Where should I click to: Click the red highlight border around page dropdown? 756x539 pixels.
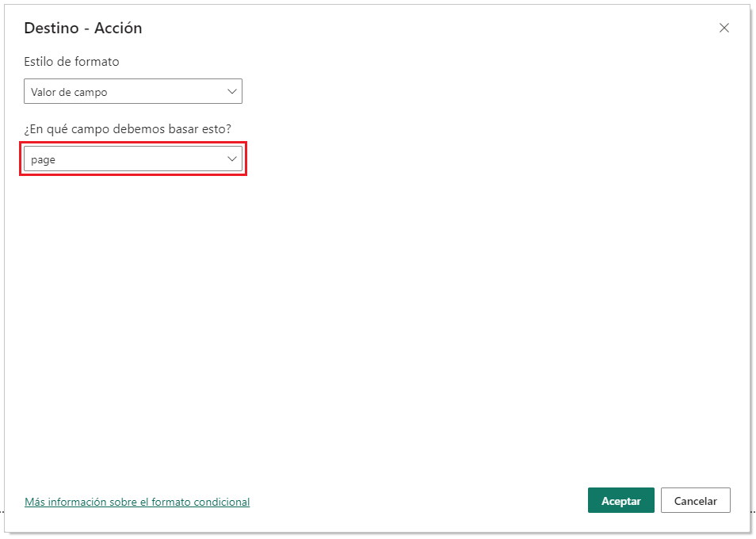pos(133,143)
